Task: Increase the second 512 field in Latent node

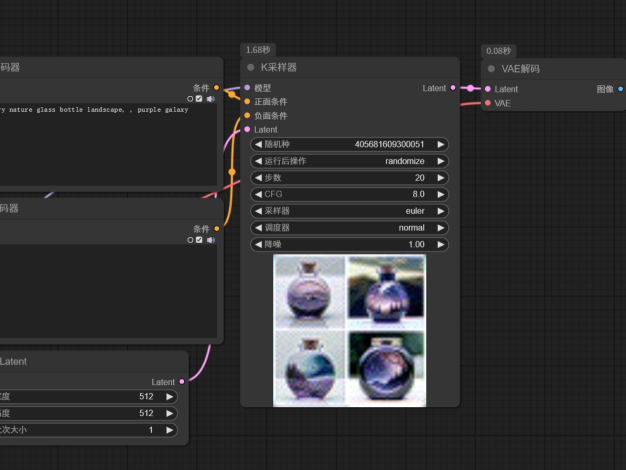Action: point(170,413)
